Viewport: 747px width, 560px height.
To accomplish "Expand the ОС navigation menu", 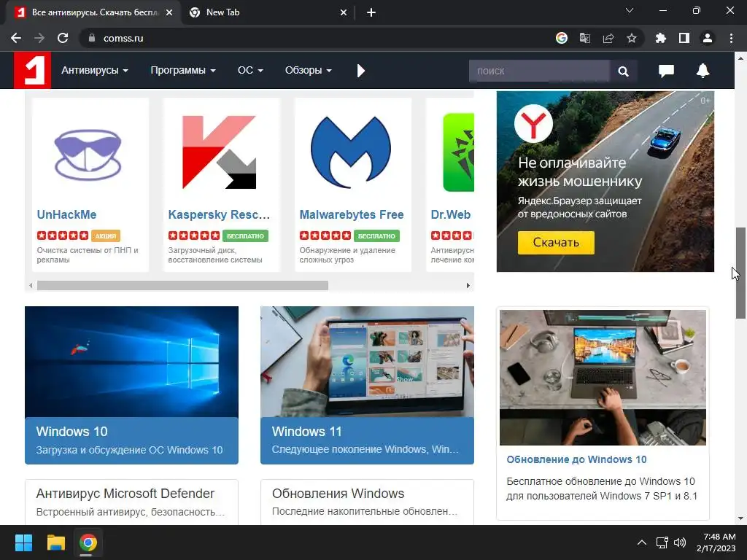I will pyautogui.click(x=250, y=71).
